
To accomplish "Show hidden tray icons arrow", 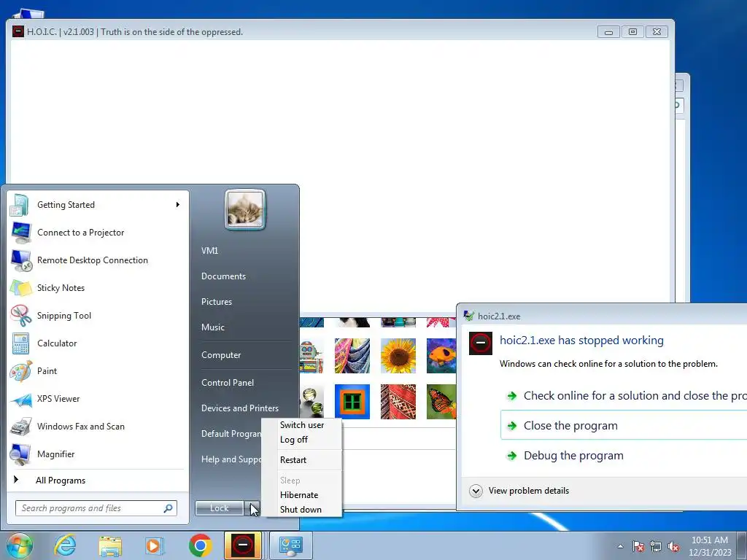I will [620, 547].
